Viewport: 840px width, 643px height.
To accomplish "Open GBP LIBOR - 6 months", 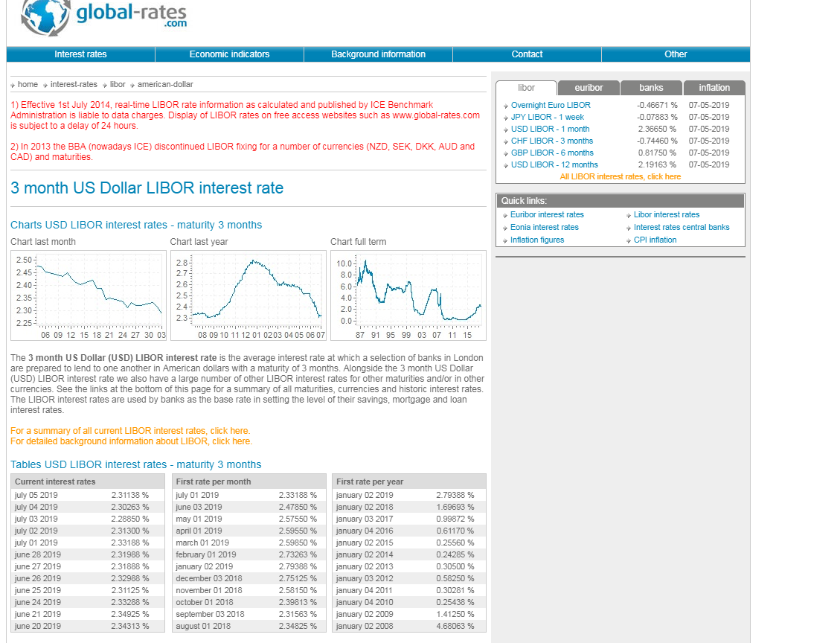I will 552,153.
